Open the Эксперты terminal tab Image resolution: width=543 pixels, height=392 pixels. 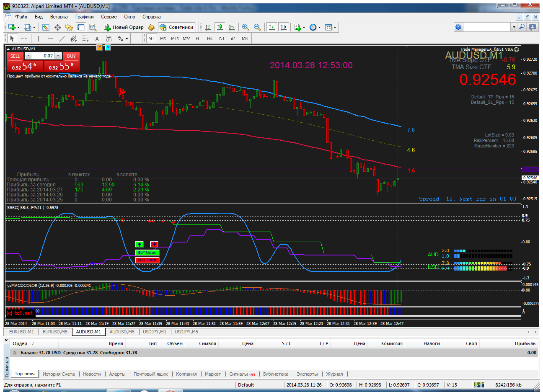[307, 374]
